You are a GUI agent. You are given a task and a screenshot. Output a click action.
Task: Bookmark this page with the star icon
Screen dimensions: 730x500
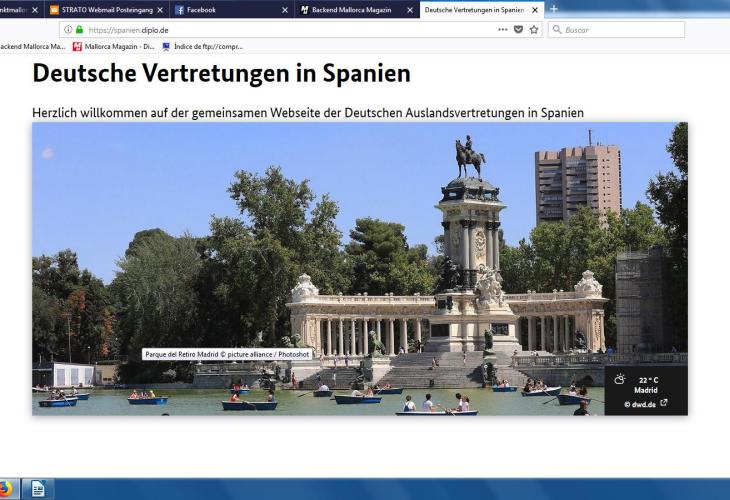[534, 30]
